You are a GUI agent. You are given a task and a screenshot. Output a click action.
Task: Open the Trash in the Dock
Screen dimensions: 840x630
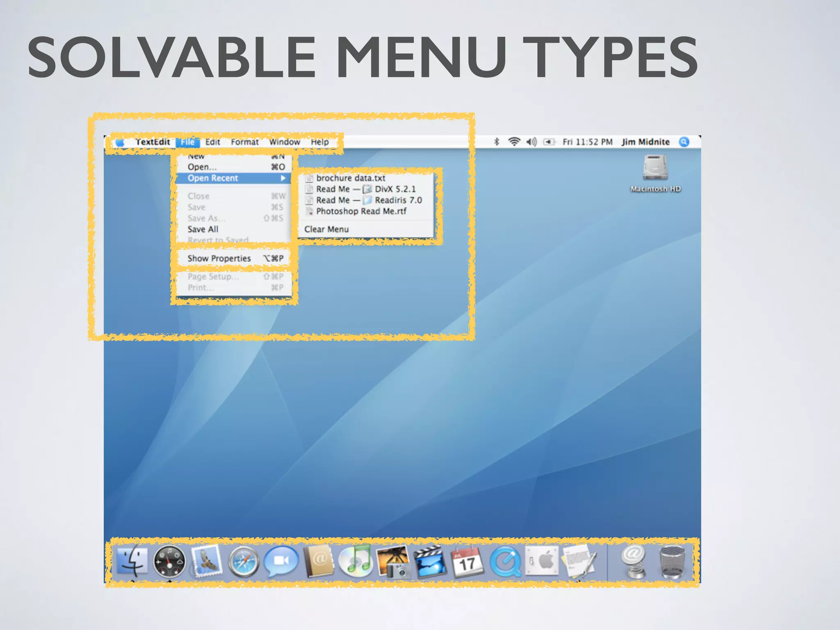click(x=672, y=561)
